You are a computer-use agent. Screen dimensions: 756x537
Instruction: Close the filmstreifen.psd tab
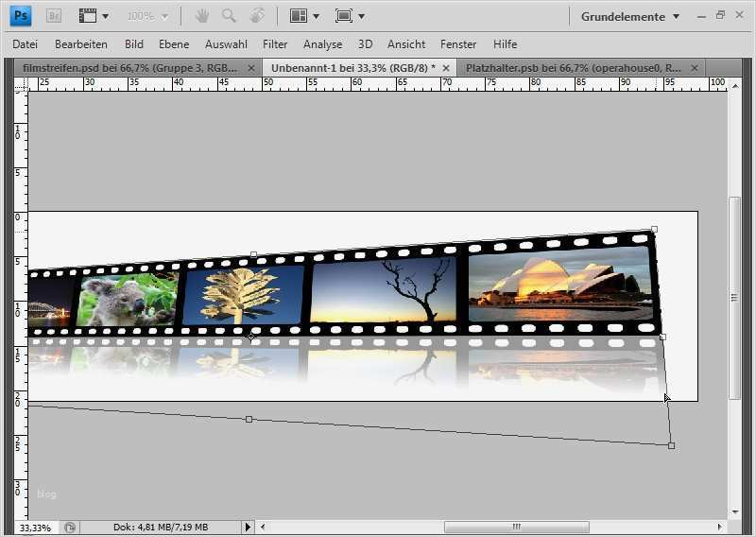tap(251, 68)
